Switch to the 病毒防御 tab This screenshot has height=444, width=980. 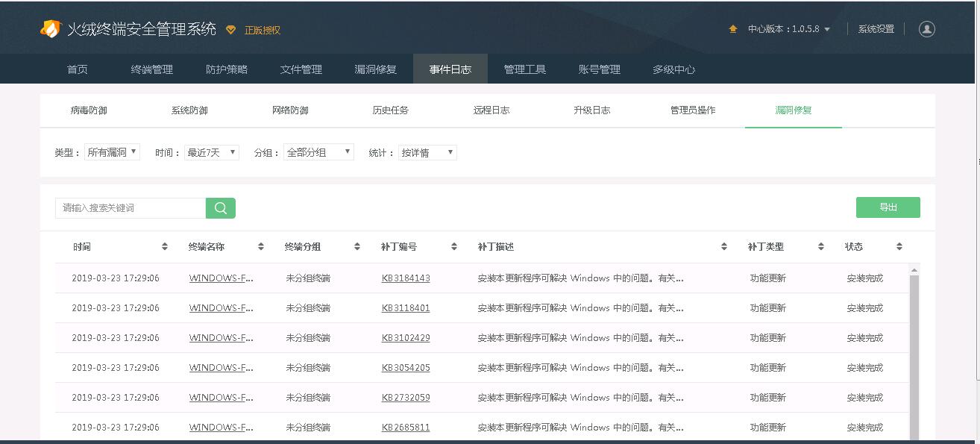(x=89, y=110)
